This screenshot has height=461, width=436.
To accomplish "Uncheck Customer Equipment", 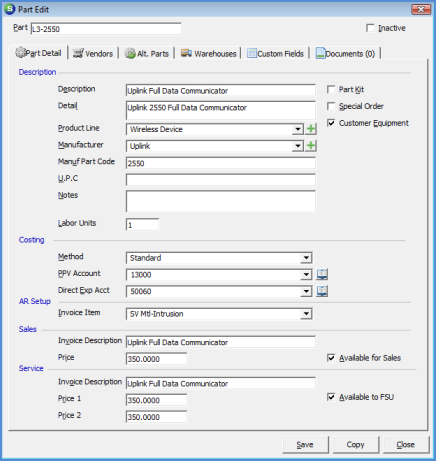I will pos(331,123).
